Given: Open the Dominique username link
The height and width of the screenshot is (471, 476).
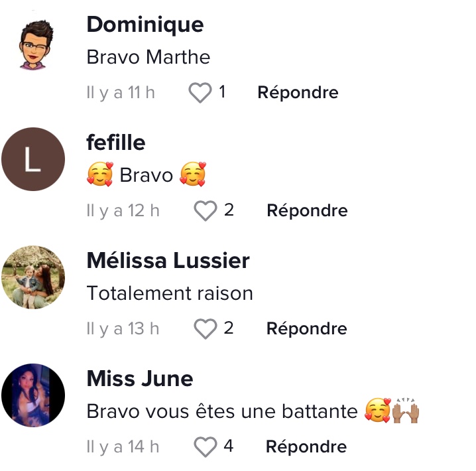Looking at the screenshot, I should (x=145, y=25).
